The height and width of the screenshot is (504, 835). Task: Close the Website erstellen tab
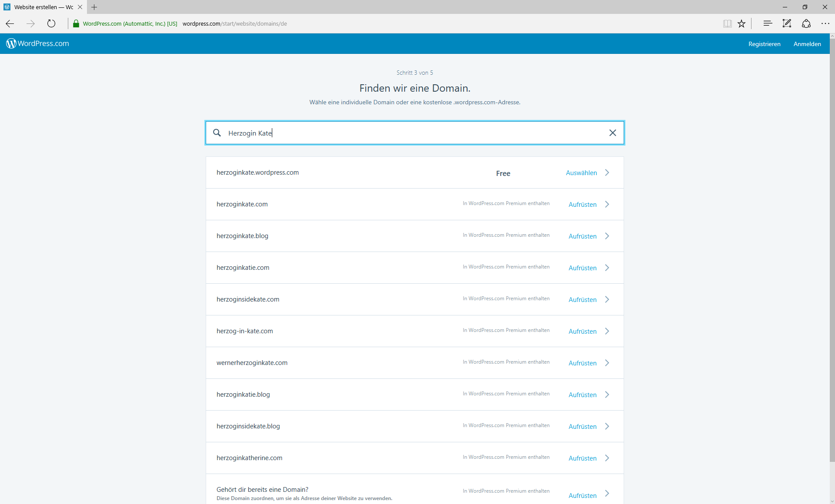tap(80, 7)
